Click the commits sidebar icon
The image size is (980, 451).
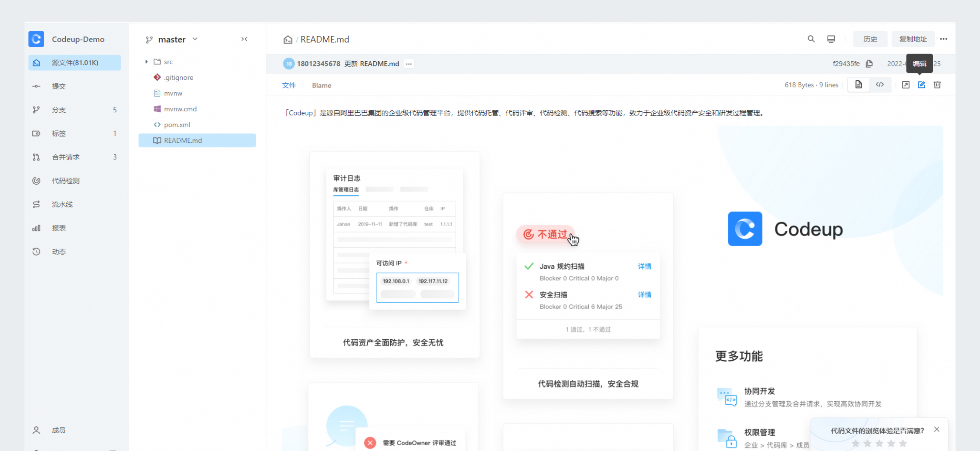[36, 86]
